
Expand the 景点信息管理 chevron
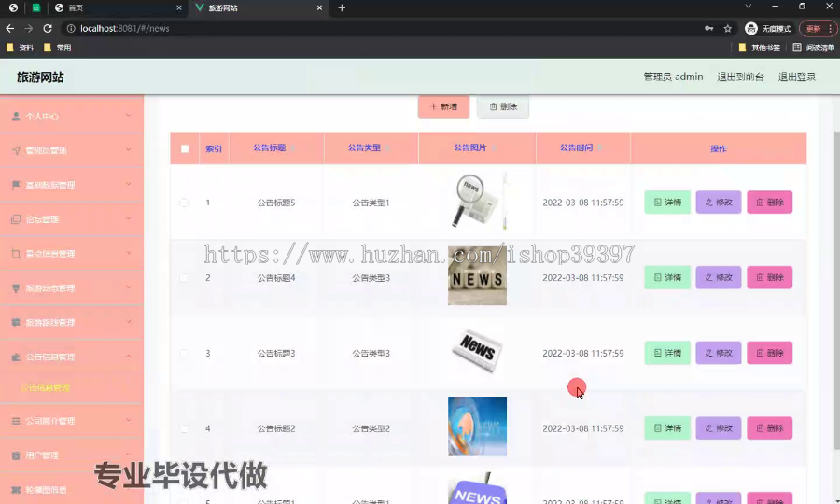(x=128, y=253)
